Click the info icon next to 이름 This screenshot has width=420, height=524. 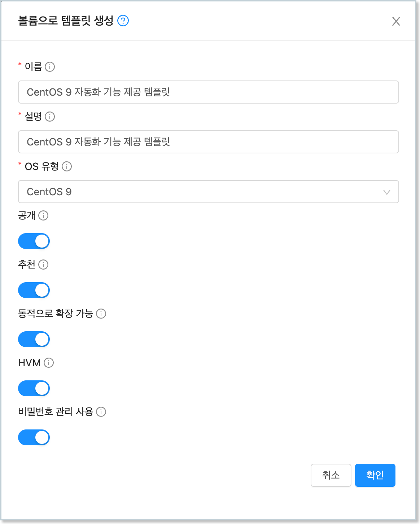(50, 67)
